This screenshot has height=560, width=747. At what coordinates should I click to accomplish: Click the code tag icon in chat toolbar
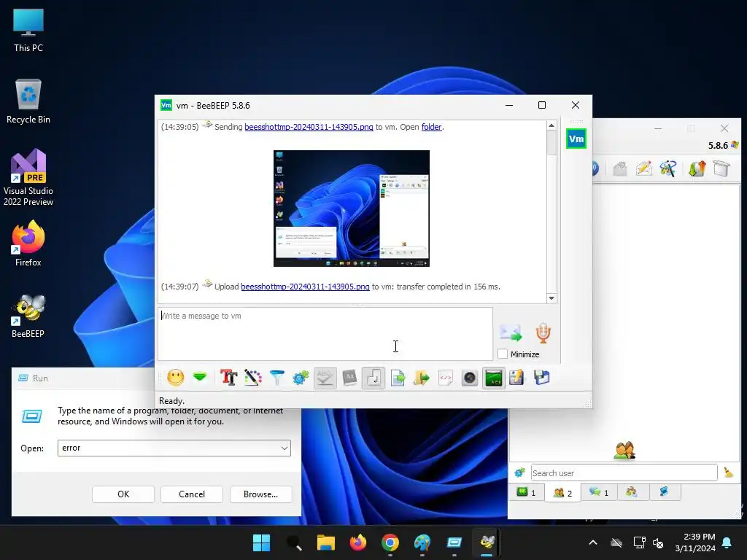coord(446,378)
